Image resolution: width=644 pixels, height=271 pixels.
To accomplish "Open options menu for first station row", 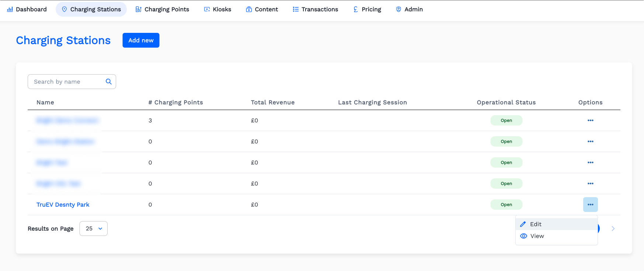I will click(x=590, y=120).
